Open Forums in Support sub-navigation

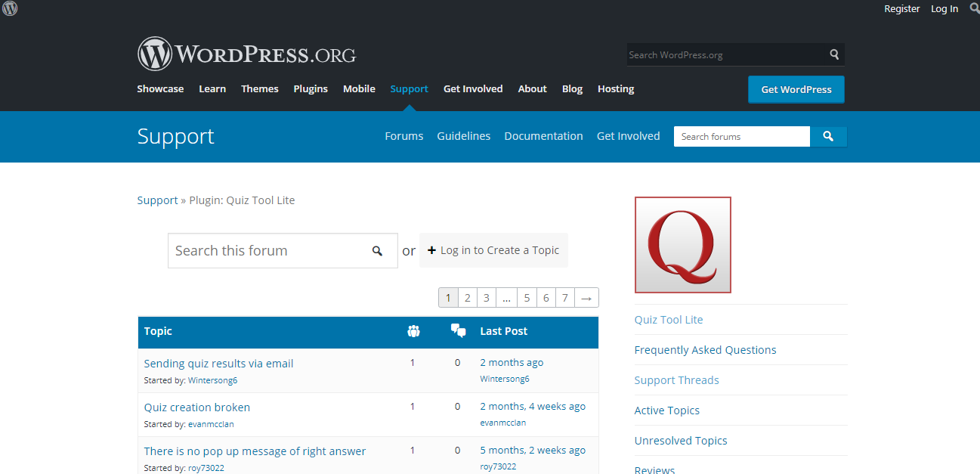404,136
